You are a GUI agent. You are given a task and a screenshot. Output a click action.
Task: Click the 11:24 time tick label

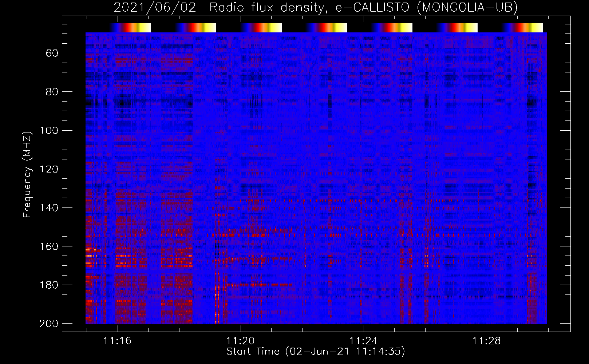(x=363, y=341)
